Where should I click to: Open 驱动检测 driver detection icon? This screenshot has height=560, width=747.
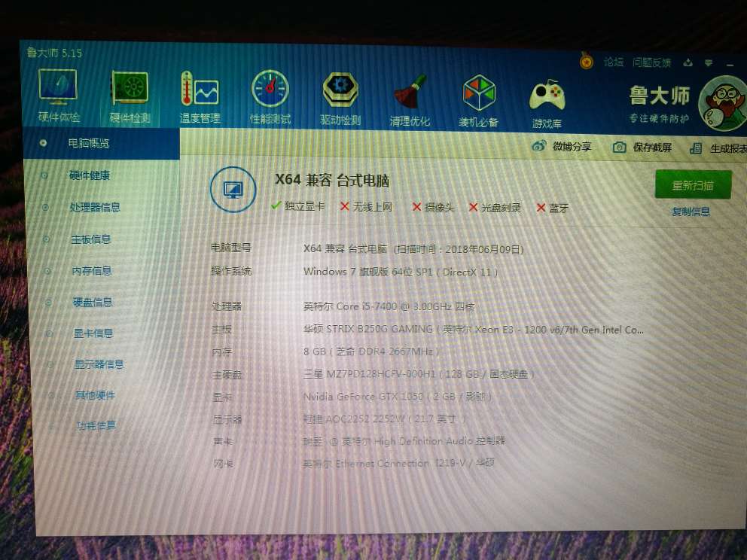[340, 90]
